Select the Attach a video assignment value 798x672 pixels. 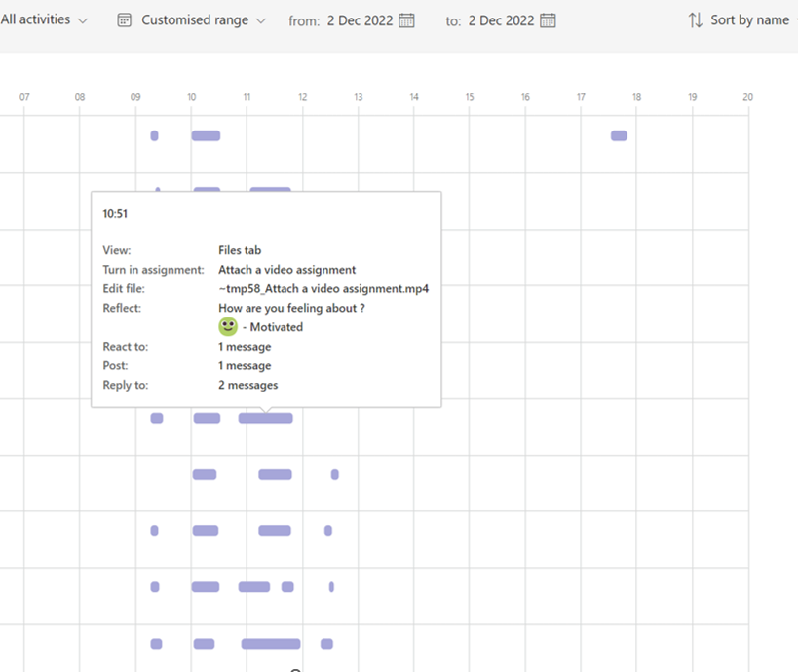pyautogui.click(x=287, y=270)
